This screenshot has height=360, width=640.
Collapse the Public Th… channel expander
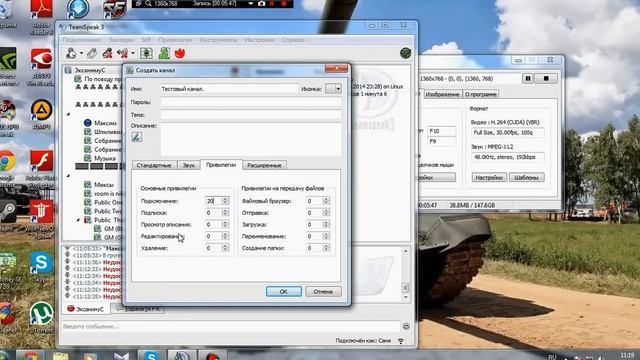[x=78, y=220]
